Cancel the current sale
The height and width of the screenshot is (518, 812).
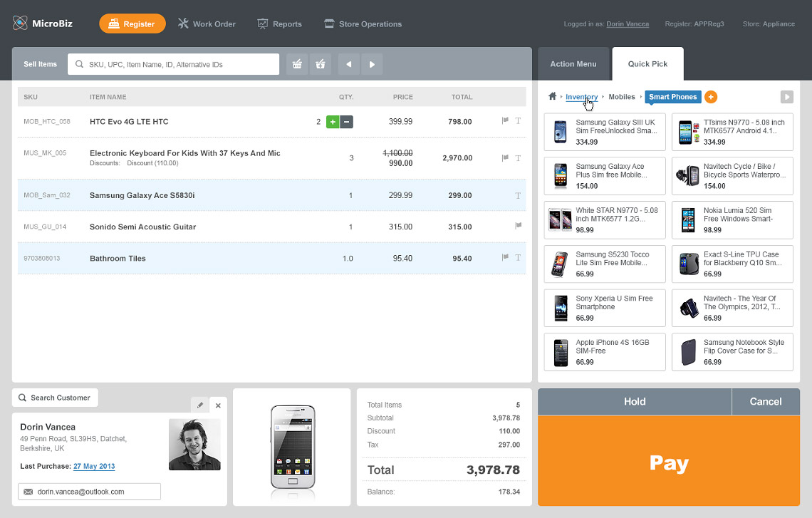(766, 401)
